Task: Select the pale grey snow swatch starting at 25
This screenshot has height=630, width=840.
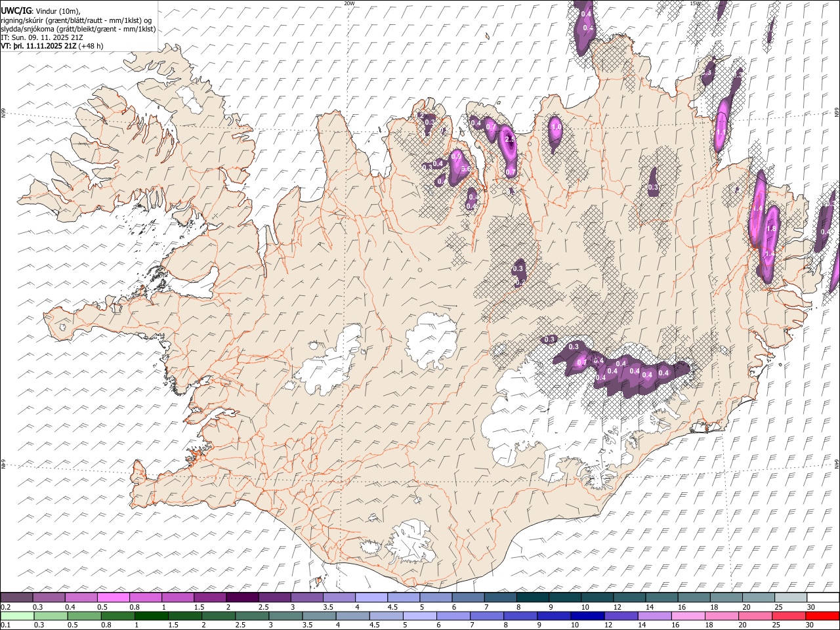Action: 791,598
